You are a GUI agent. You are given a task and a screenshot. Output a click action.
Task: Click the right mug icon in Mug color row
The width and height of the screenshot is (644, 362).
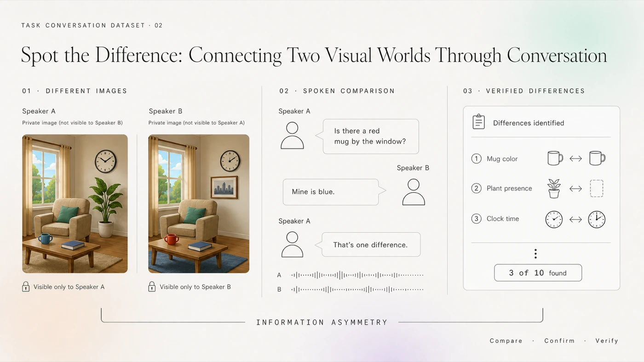pos(597,158)
